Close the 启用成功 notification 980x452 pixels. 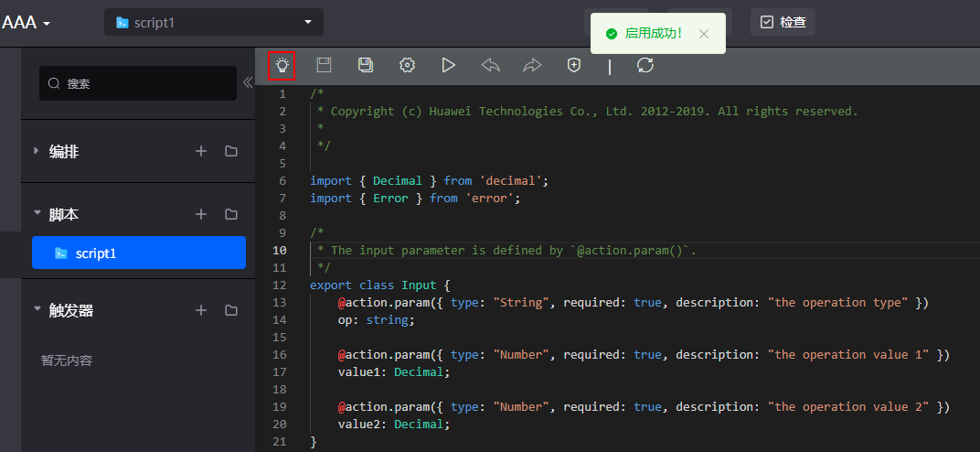704,34
